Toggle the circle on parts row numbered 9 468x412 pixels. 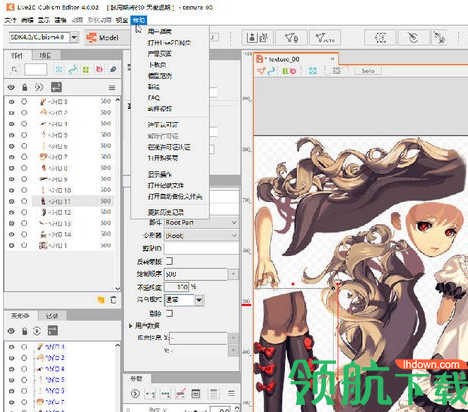pos(24,179)
